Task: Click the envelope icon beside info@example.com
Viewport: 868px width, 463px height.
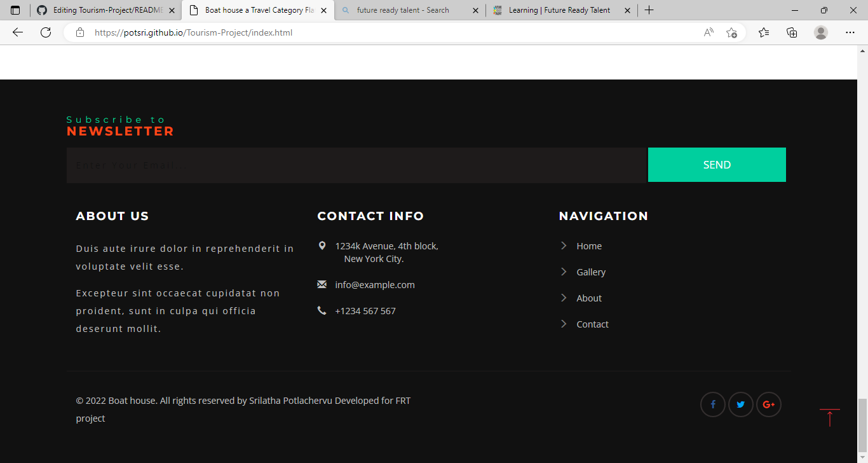Action: point(322,284)
